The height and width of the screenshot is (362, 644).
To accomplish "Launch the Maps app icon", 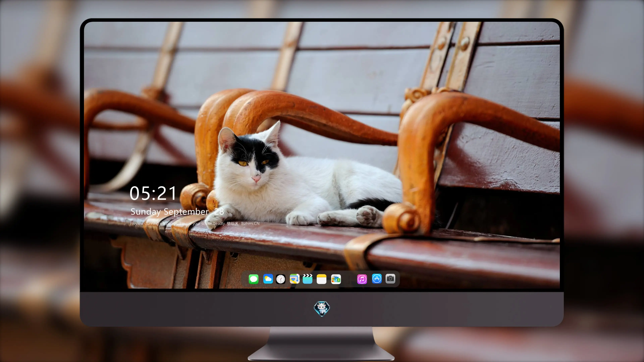I will pos(294,279).
